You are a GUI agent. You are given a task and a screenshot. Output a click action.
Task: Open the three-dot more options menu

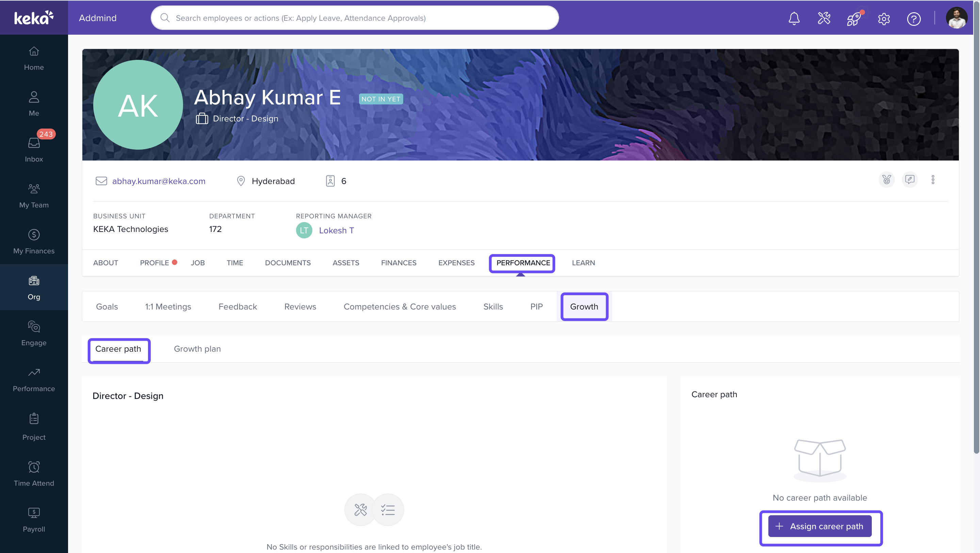point(933,180)
